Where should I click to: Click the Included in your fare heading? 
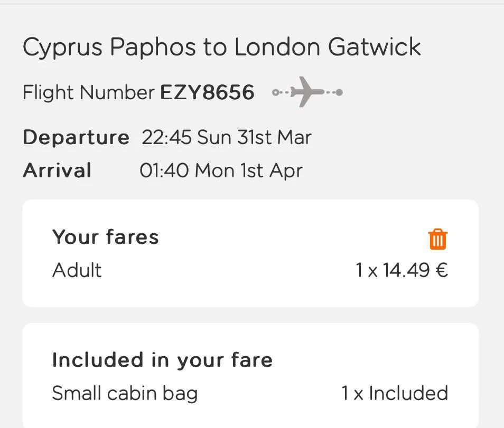tap(162, 360)
